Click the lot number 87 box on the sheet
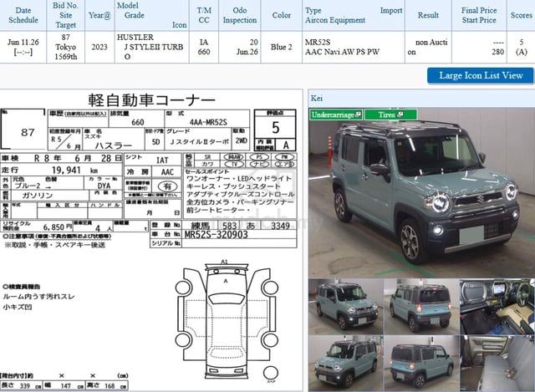Viewport: 535px width, 392px height. point(23,130)
